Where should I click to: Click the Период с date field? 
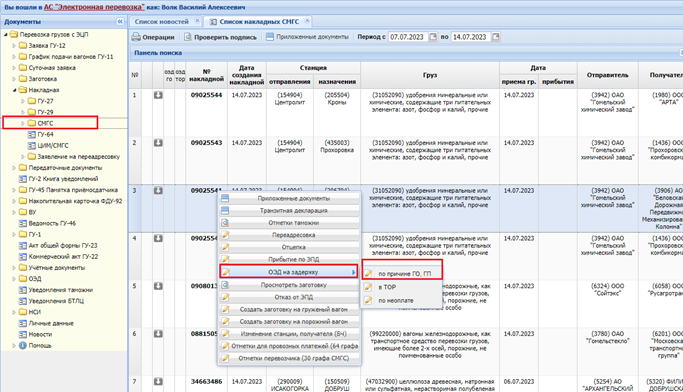pos(408,37)
